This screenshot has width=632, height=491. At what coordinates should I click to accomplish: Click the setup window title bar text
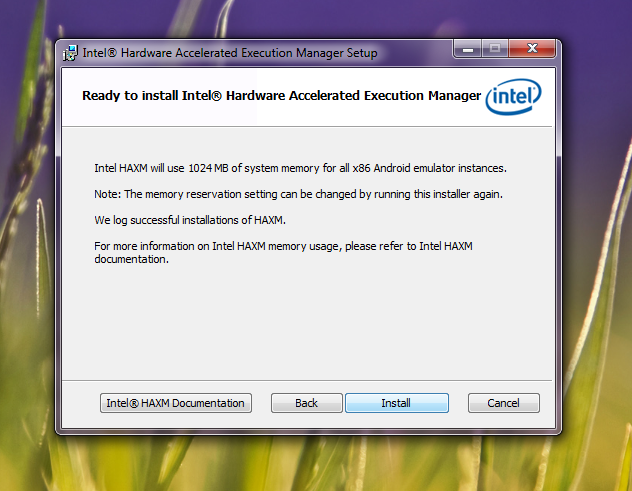click(230, 53)
